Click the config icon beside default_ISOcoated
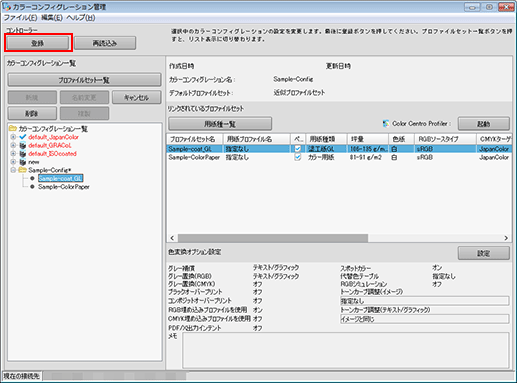517x383 pixels. coord(23,154)
